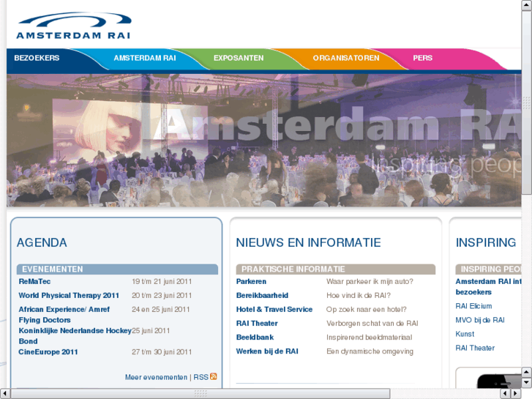Click Meer evenementen link

pos(156,377)
